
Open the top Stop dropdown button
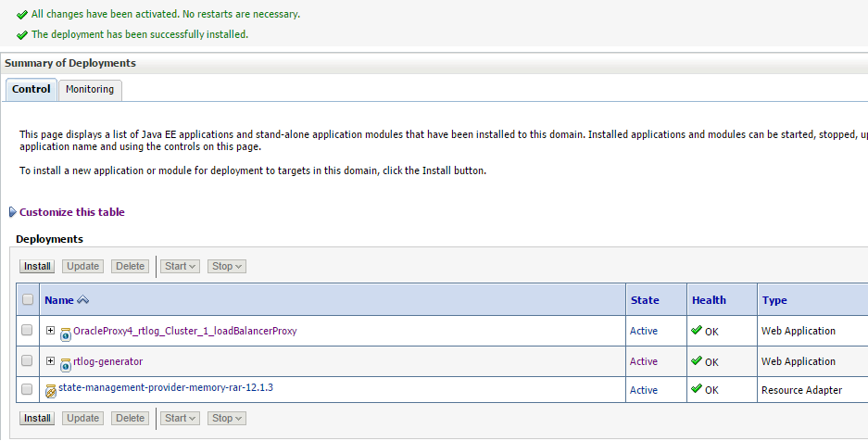coord(226,266)
